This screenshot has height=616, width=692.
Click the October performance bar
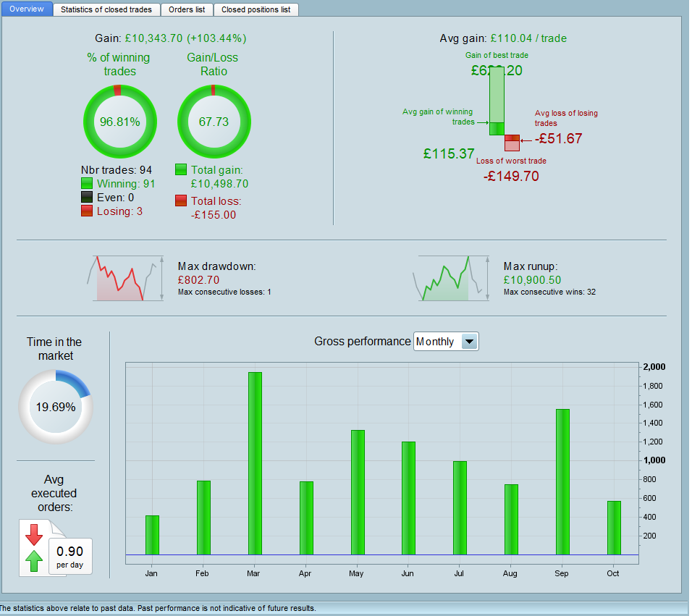click(615, 528)
